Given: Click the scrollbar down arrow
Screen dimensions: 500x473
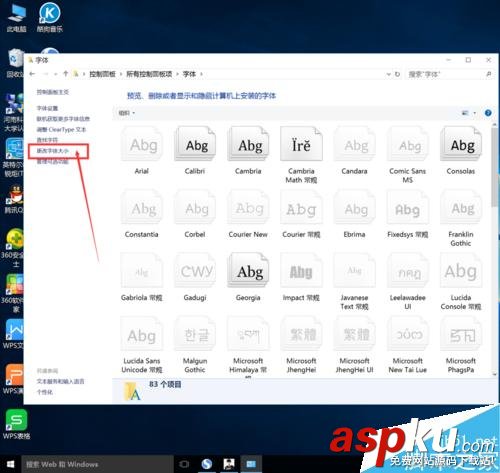Looking at the screenshot, I should (x=495, y=374).
